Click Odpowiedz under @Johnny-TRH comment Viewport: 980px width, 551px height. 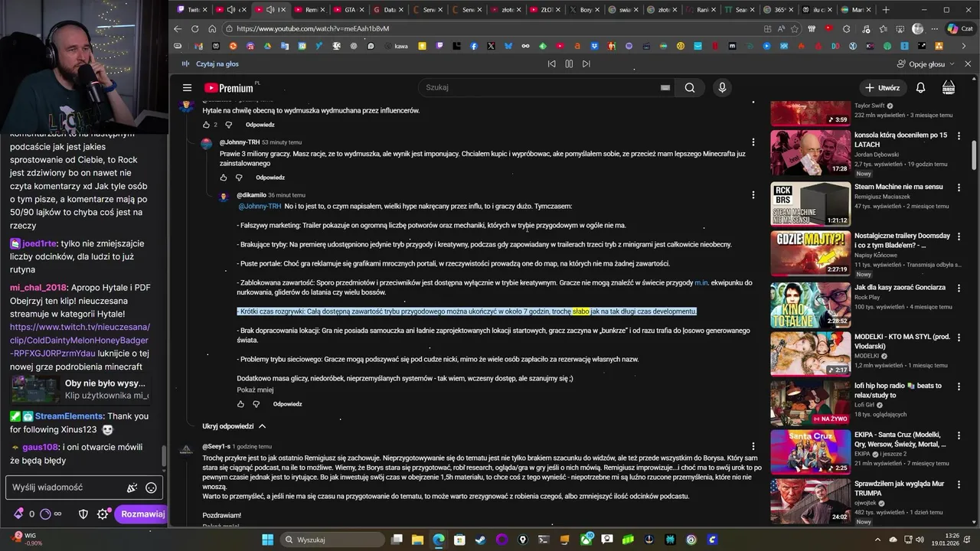coord(270,178)
